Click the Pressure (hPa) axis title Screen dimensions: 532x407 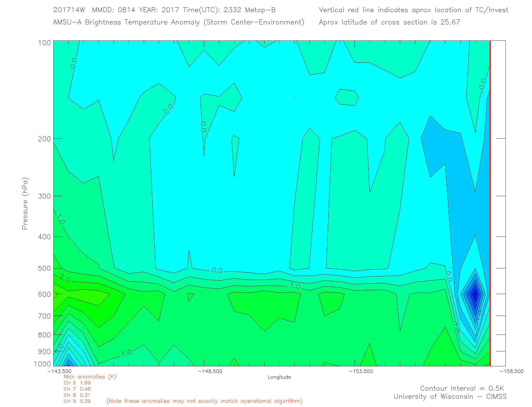point(25,204)
